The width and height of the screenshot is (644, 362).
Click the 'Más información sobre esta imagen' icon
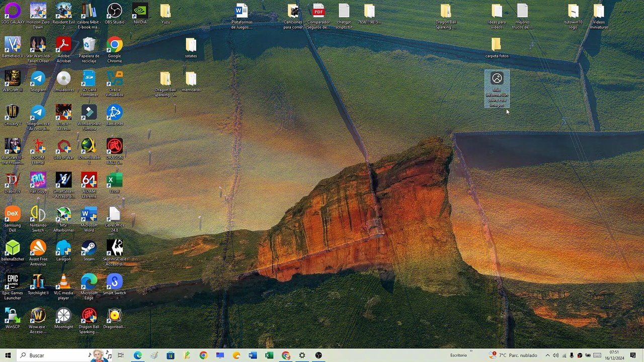click(x=497, y=89)
